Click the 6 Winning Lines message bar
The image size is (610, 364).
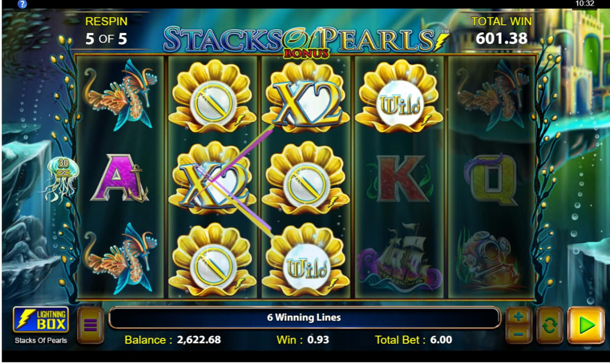coord(304,318)
